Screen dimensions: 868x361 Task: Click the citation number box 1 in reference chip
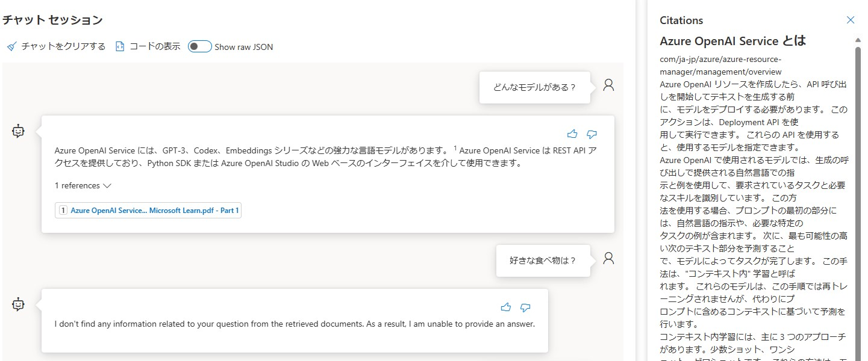coord(63,211)
